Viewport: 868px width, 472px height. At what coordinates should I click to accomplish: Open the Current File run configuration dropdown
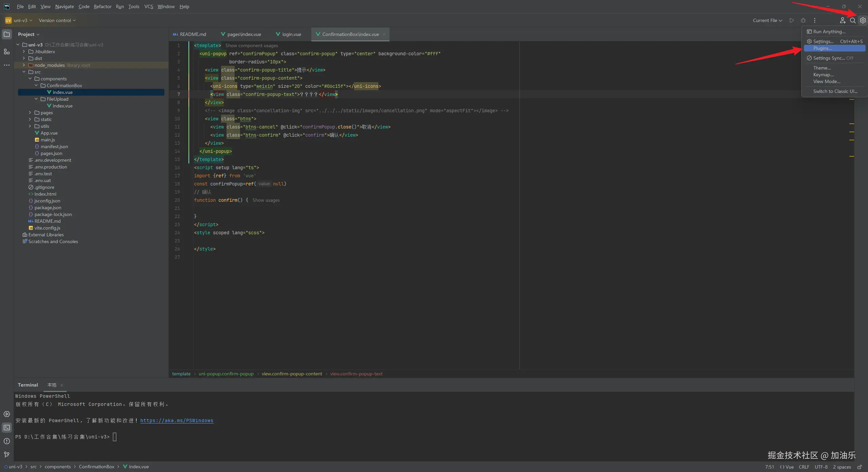pos(767,20)
